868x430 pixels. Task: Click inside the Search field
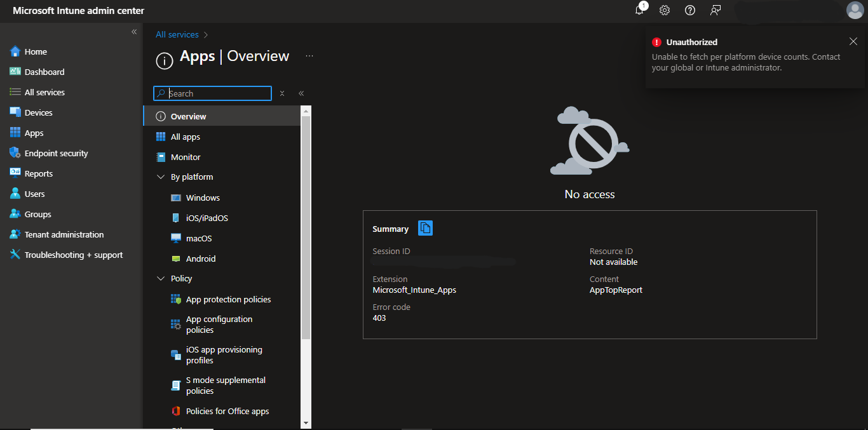[212, 93]
